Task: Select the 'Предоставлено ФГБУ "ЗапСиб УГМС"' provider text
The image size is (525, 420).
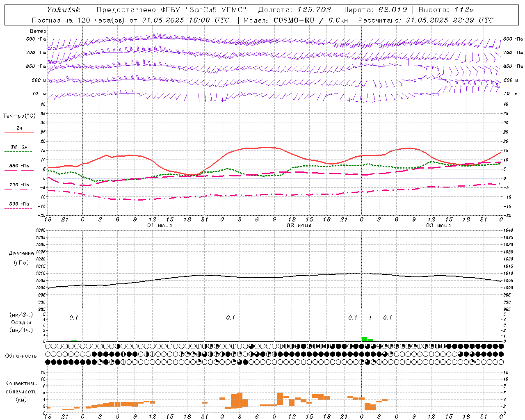Action: [x=171, y=10]
